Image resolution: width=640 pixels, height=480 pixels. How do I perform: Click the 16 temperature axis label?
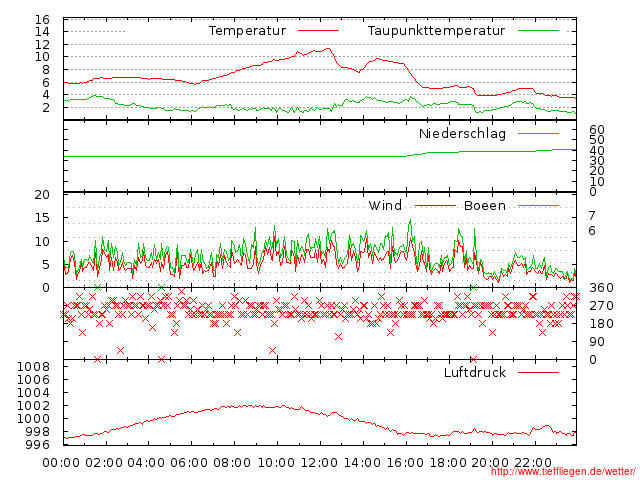(x=42, y=19)
